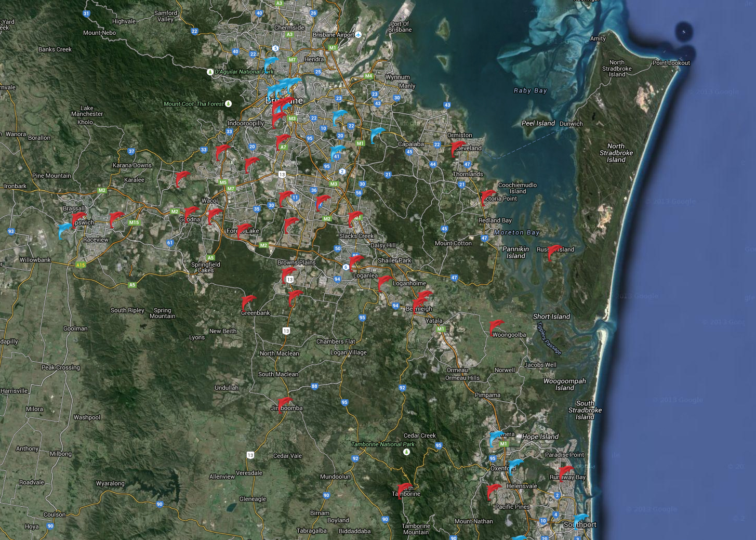Open the blue dolphin marker at Coomera
Viewport: 756px width, 540px height.
click(496, 438)
